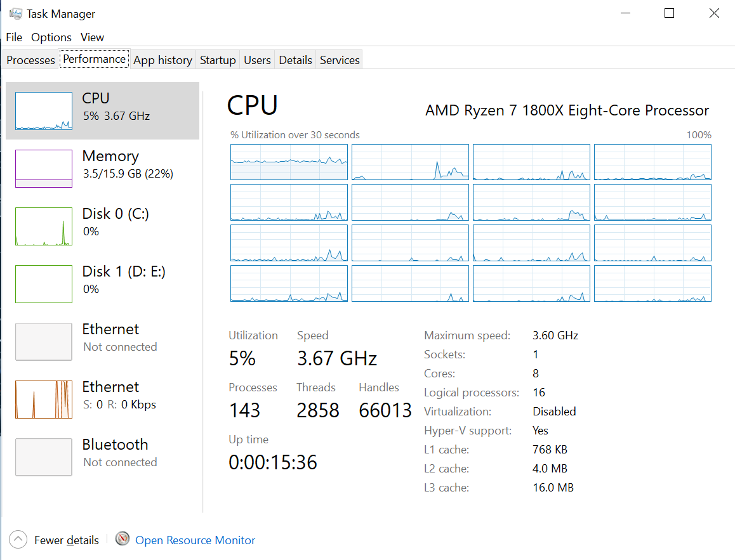Go to the Startup tab
735x560 pixels.
[218, 60]
